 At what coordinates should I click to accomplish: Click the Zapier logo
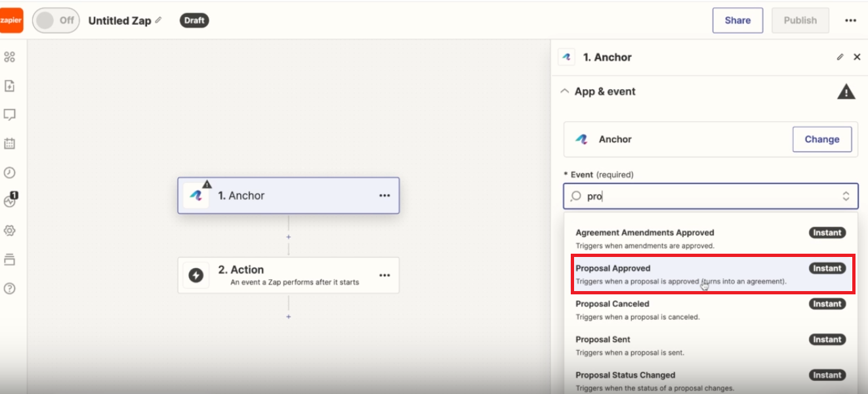11,20
